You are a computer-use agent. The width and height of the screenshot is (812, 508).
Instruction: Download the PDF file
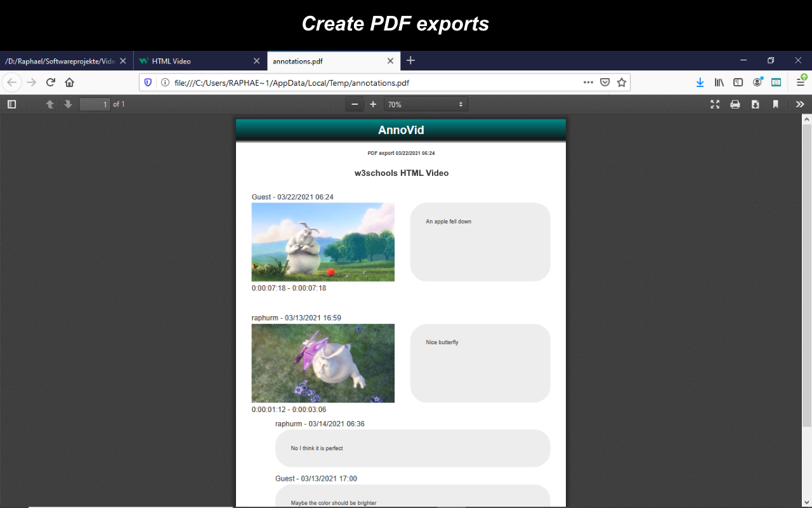click(756, 104)
